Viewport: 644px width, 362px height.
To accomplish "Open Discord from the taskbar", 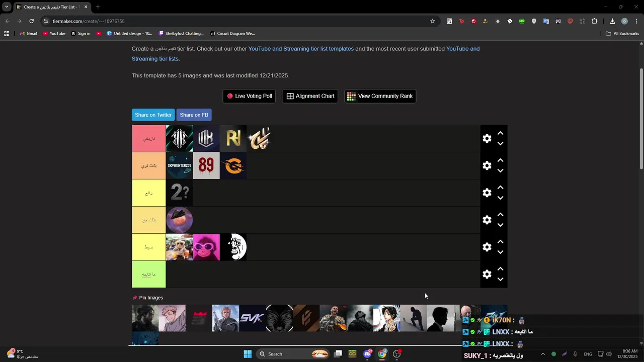I will 368,354.
